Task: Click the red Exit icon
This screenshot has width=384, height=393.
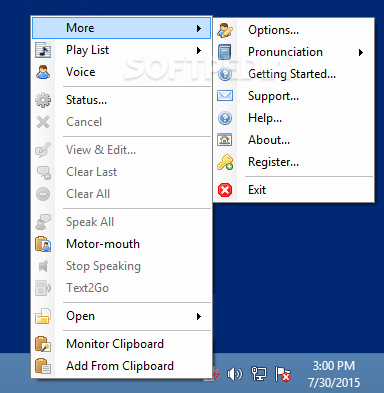Action: tap(225, 190)
